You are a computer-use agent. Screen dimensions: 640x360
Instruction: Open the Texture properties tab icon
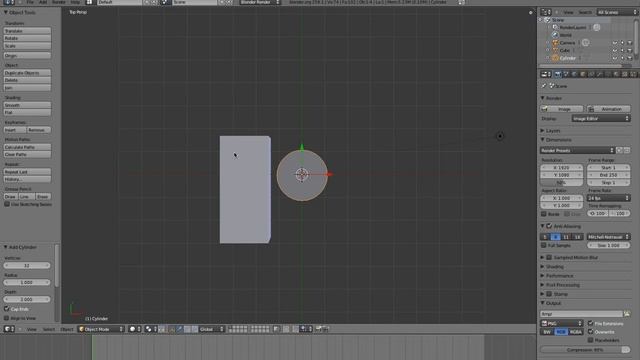pyautogui.click(x=624, y=74)
